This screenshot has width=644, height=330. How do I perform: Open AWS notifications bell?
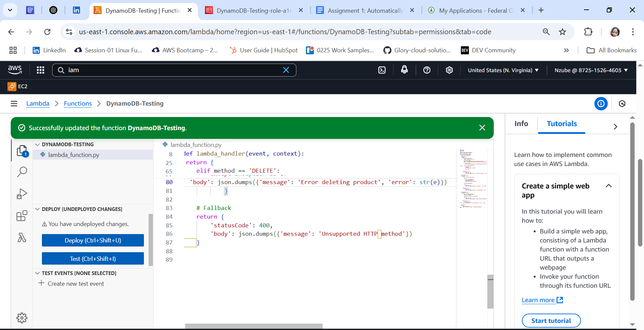coord(405,70)
